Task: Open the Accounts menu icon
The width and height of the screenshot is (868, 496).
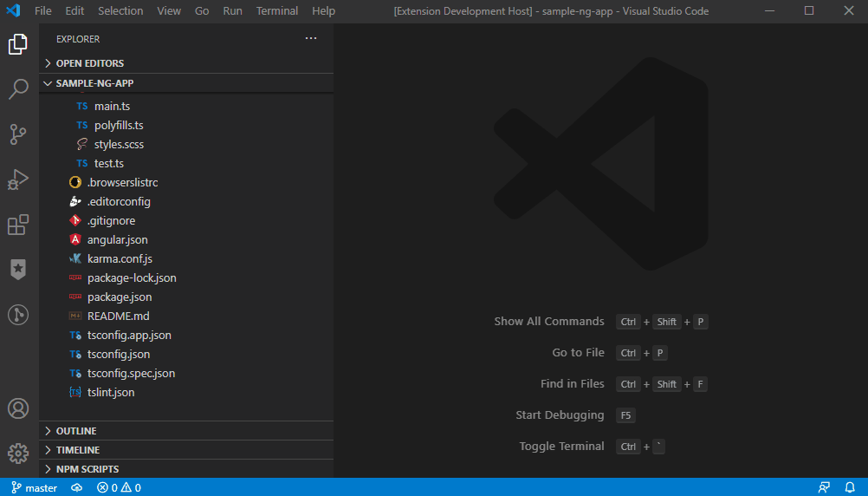Action: click(x=17, y=408)
